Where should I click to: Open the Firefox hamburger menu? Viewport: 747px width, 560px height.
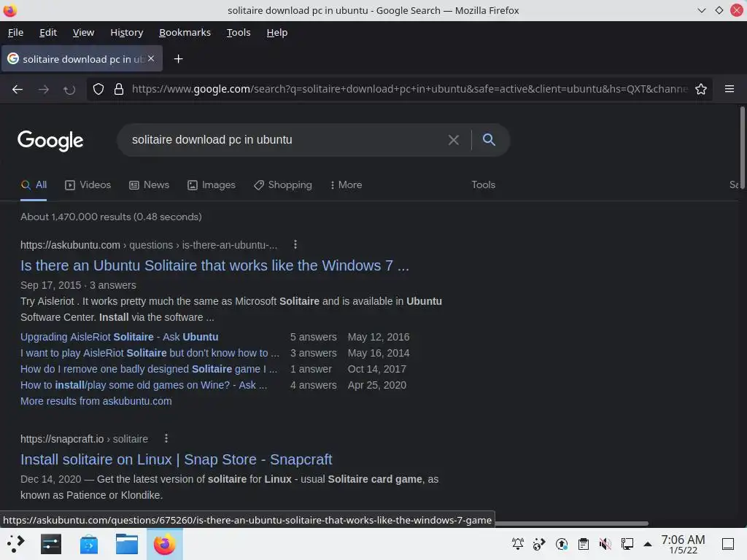(729, 89)
